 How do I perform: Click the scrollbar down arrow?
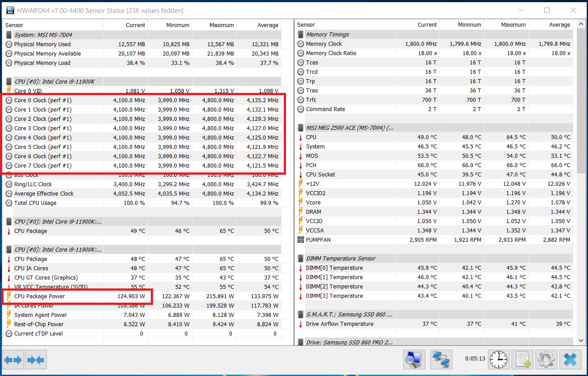[581, 340]
